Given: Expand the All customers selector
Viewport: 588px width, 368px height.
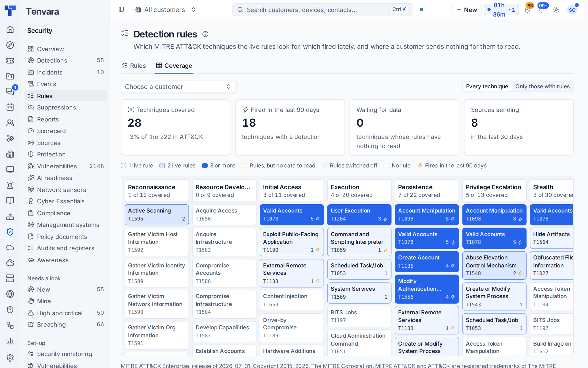Looking at the screenshot, I should (x=165, y=10).
